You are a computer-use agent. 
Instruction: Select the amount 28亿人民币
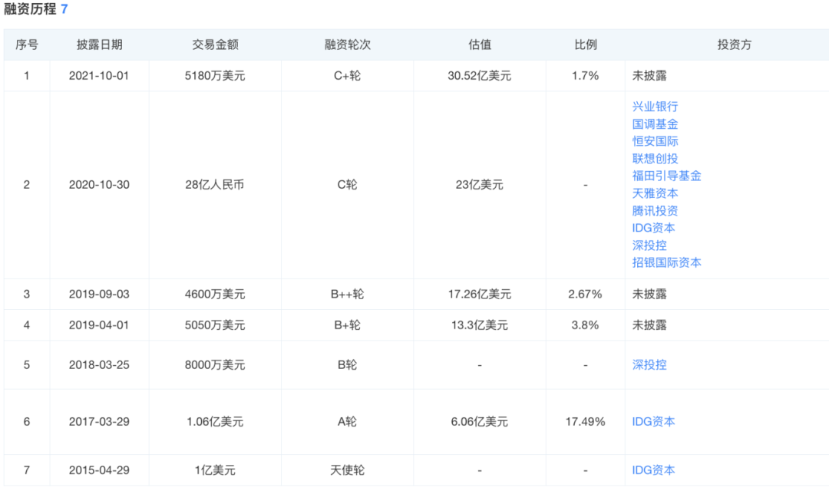pyautogui.click(x=215, y=184)
